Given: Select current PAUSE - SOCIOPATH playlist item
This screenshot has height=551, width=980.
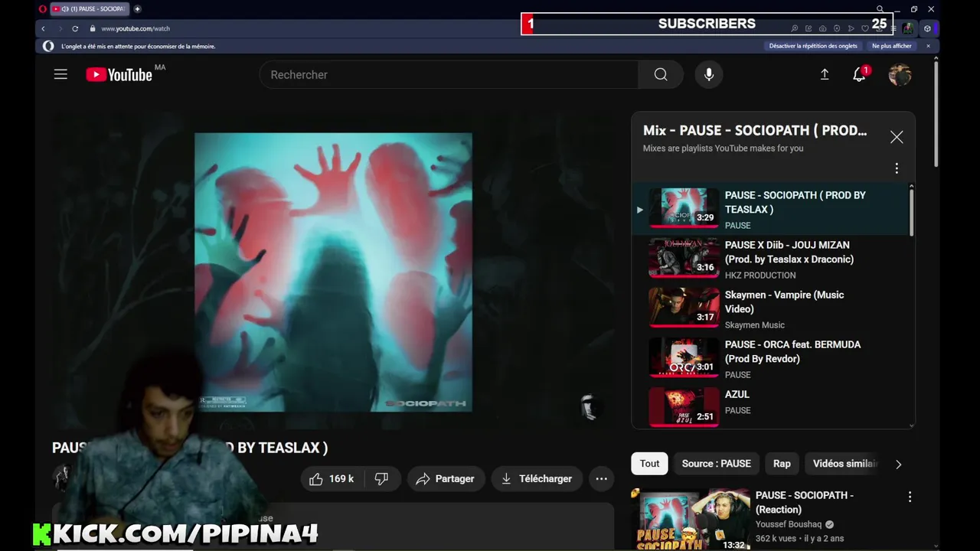Looking at the screenshot, I should point(769,209).
